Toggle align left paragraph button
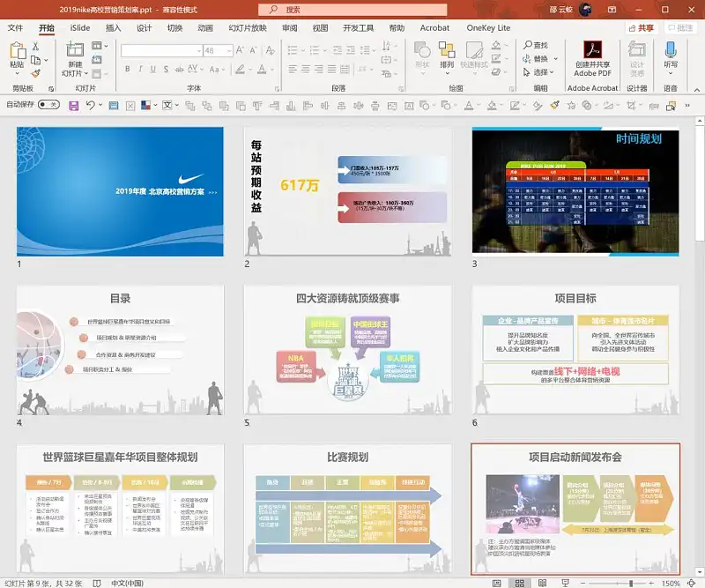This screenshot has height=588, width=705. pos(293,69)
